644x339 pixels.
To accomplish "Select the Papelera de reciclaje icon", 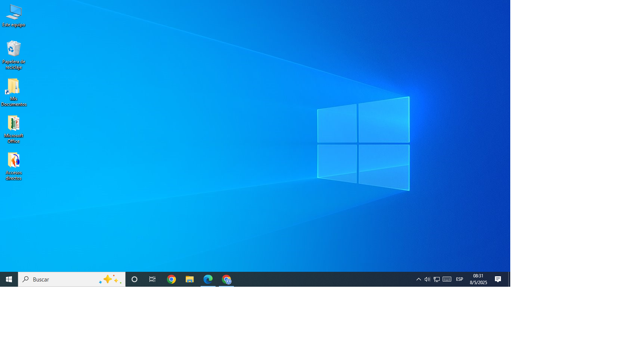I will (x=13, y=55).
